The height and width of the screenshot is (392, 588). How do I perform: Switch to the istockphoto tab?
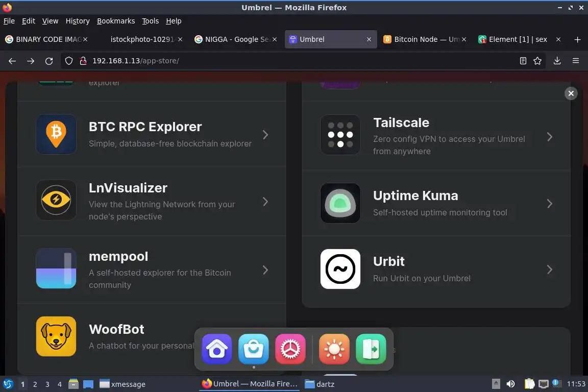point(142,39)
